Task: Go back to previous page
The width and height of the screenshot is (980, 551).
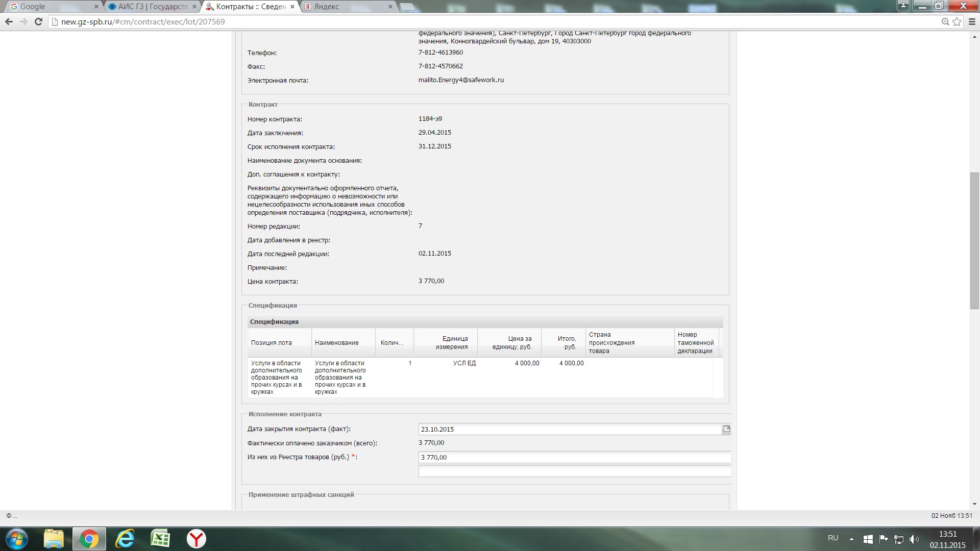Action: click(x=9, y=21)
